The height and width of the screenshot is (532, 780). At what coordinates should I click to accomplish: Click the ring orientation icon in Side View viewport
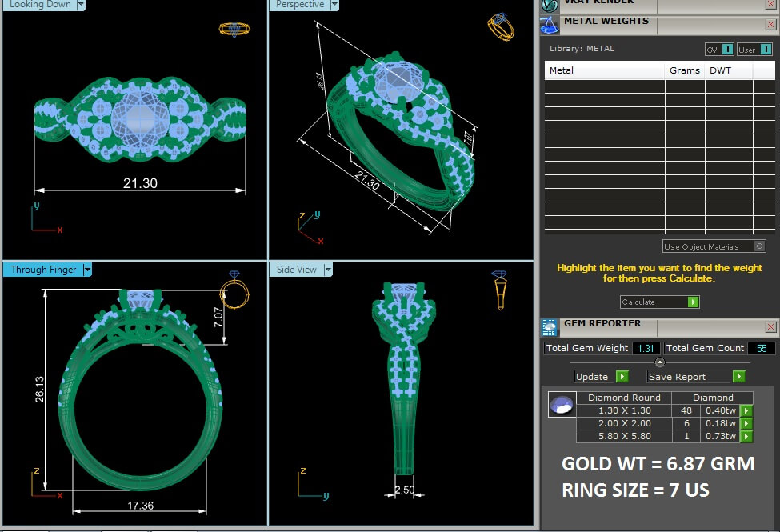click(x=500, y=290)
